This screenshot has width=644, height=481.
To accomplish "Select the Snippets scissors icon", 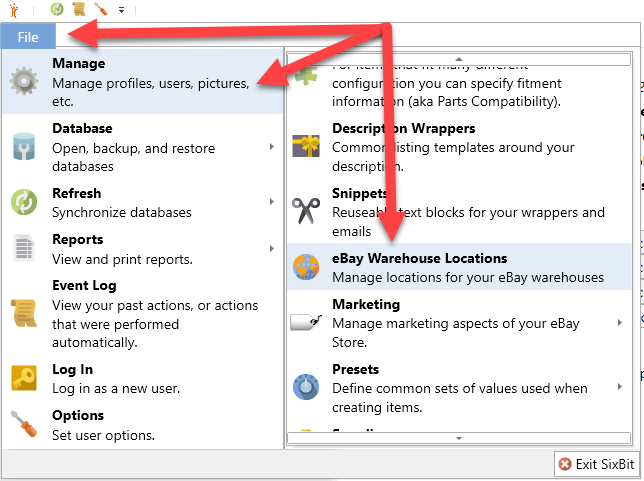I will click(305, 210).
